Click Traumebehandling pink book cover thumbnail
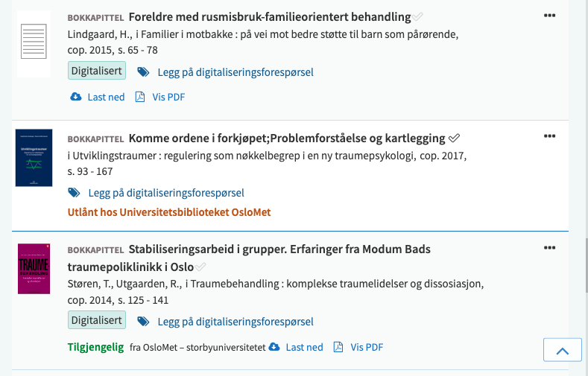This screenshot has width=588, height=376. pyautogui.click(x=34, y=268)
